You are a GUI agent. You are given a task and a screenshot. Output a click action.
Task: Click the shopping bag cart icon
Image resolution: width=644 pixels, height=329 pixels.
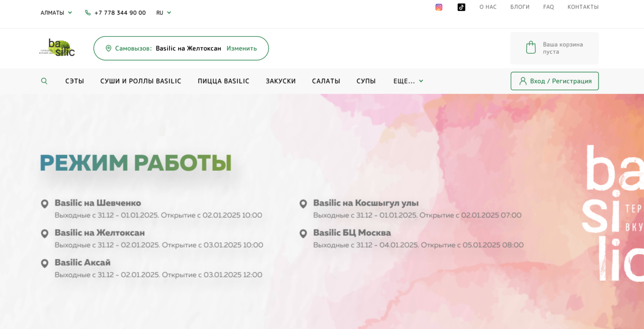pyautogui.click(x=531, y=47)
